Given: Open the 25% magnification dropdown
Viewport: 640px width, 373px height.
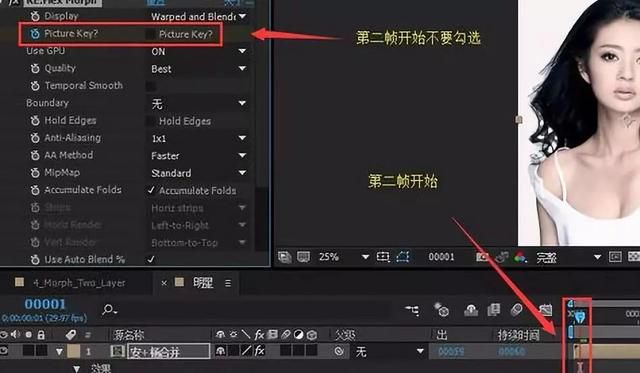Looking at the screenshot, I should [x=365, y=257].
